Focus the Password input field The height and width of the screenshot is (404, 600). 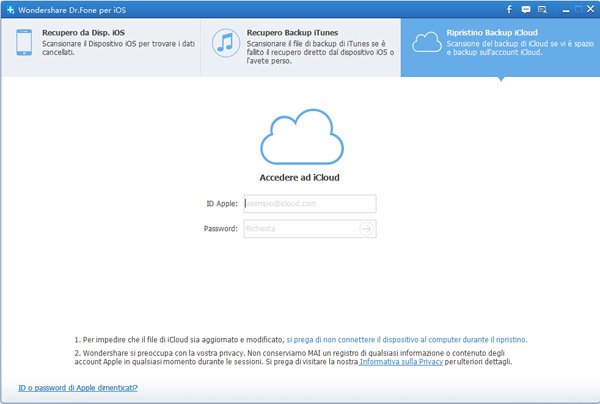coord(310,229)
